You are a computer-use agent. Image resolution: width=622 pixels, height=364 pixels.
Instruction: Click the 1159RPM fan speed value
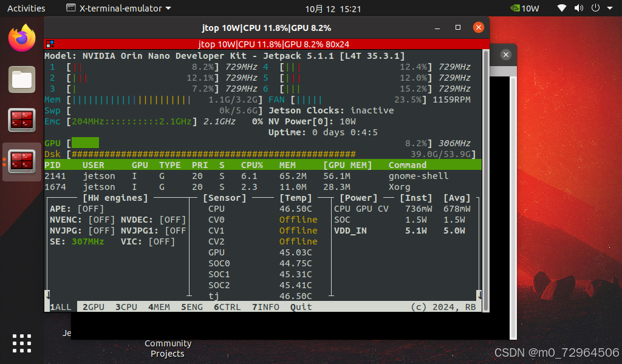pyautogui.click(x=451, y=100)
